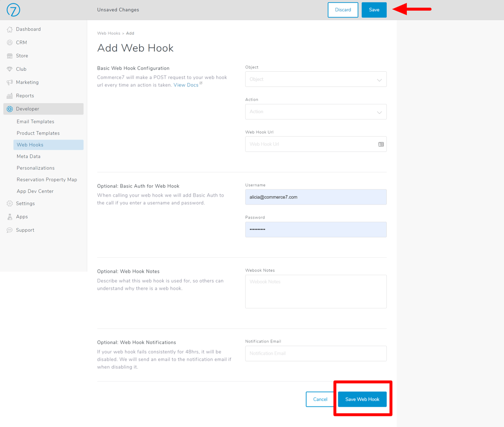The height and width of the screenshot is (427, 504).
Task: Discard the unsaved changes
Action: click(x=343, y=10)
